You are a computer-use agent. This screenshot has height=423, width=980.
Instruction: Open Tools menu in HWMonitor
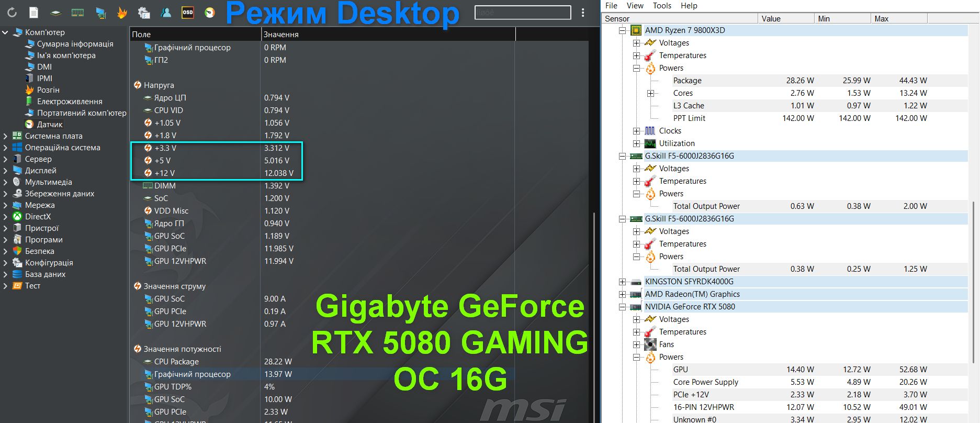point(662,6)
